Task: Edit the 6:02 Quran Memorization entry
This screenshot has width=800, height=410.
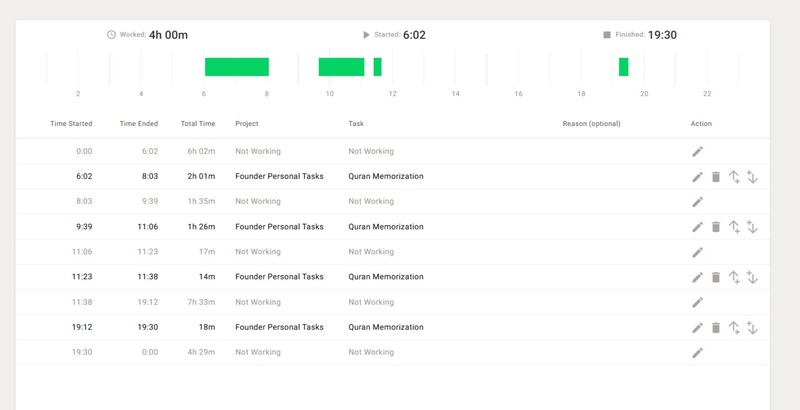Action: pos(697,177)
